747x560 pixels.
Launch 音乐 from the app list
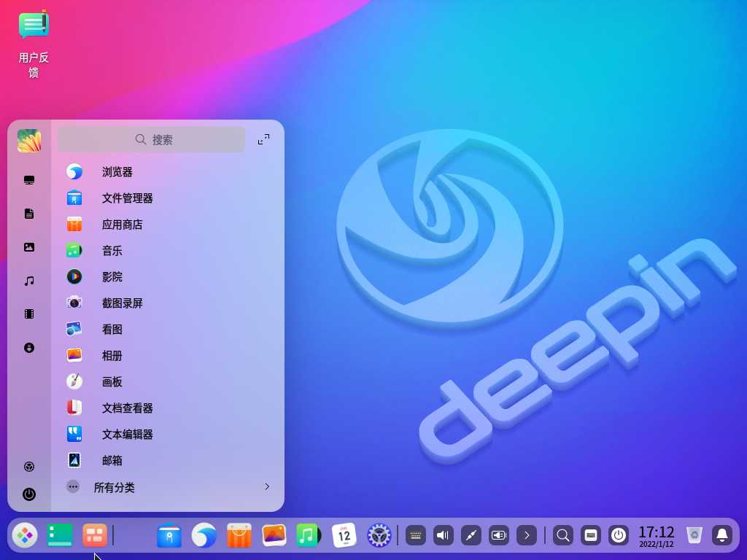168,251
